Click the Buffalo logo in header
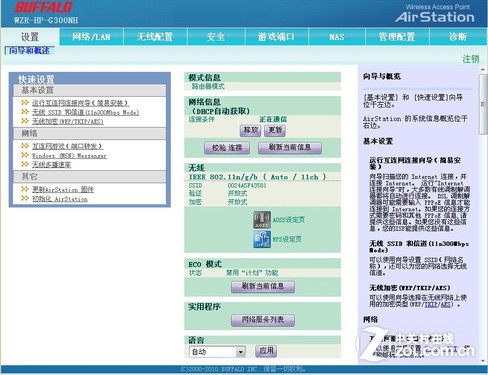The image size is (488, 375). 43,8
